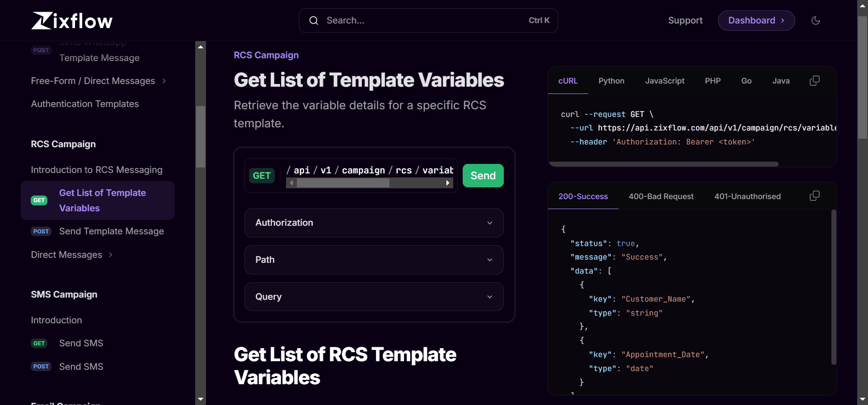
Task: Expand Direct Messages under RCS Campaign
Action: (71, 255)
